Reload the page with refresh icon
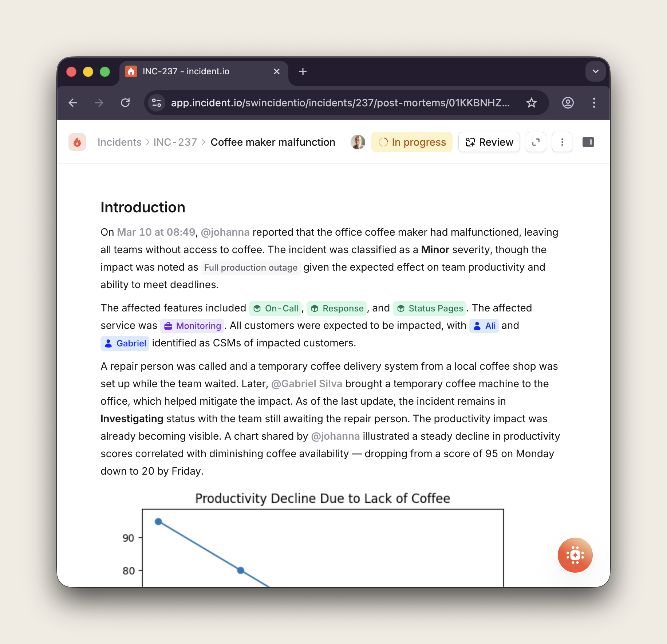This screenshot has height=644, width=667. (126, 103)
